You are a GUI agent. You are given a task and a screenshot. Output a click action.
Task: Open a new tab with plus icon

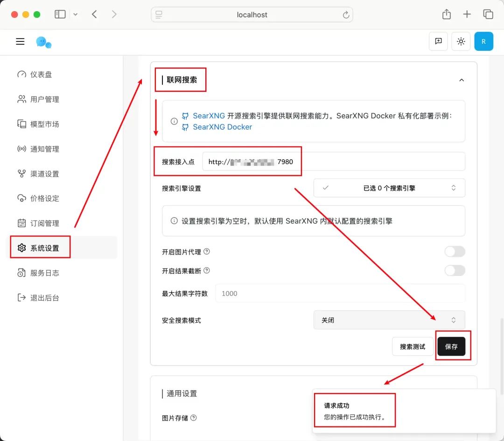[x=467, y=14]
